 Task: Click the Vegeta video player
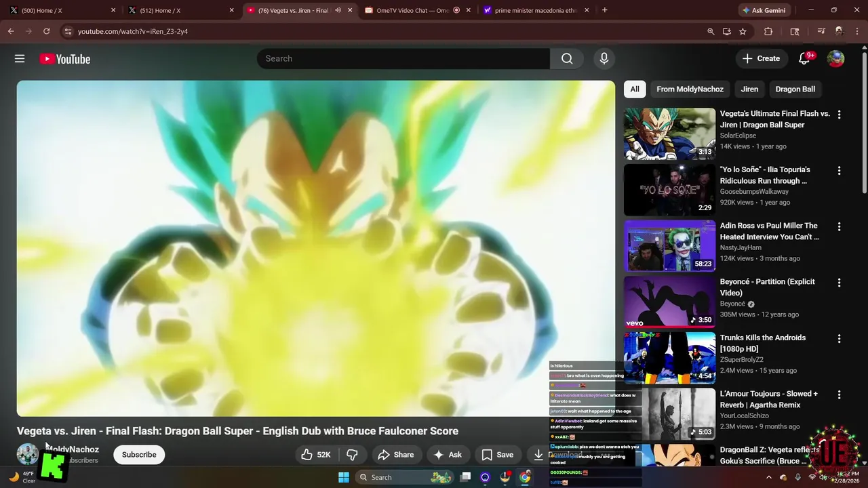(x=316, y=249)
